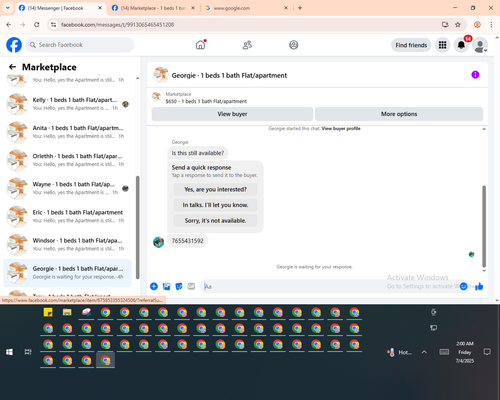Attach a photo with the image icon
The image size is (500, 400).
166,286
